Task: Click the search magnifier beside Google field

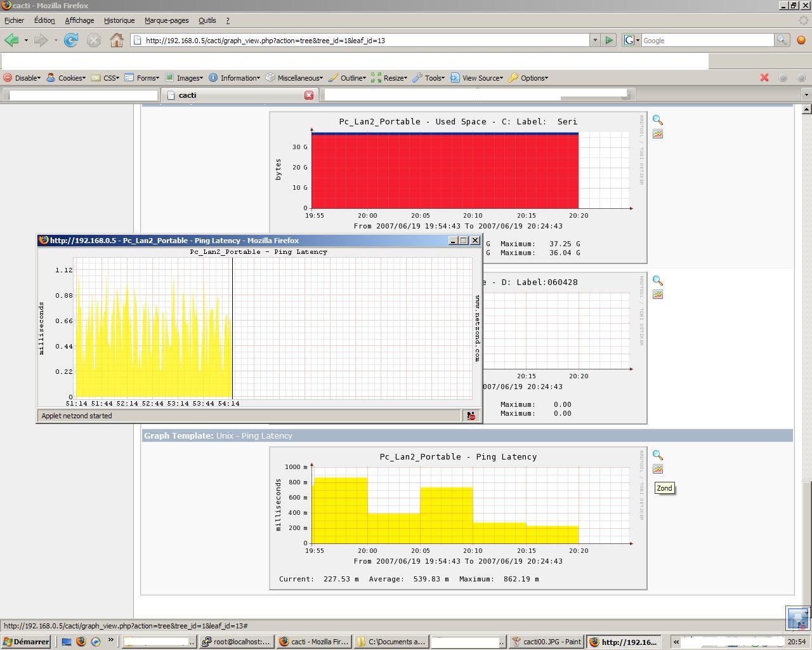Action: pyautogui.click(x=782, y=40)
